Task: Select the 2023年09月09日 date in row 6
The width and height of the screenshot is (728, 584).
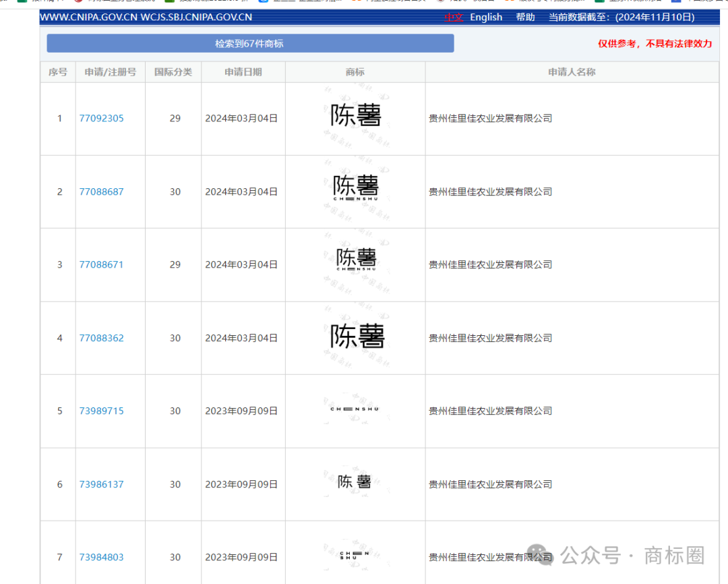Action: pyautogui.click(x=241, y=485)
